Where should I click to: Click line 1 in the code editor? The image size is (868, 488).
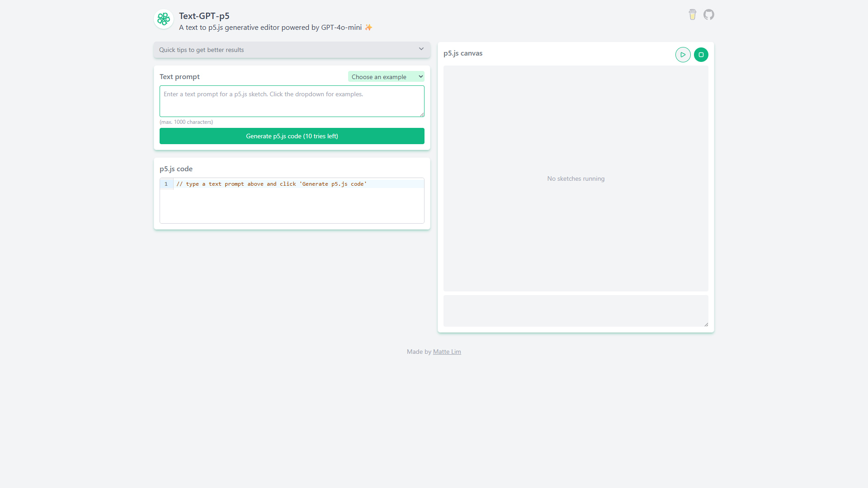[299, 184]
